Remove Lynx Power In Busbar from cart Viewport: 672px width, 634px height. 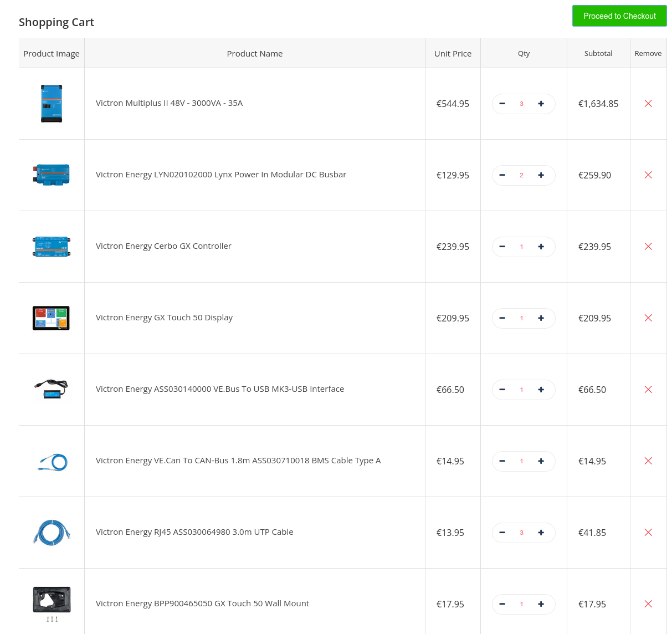(x=648, y=175)
